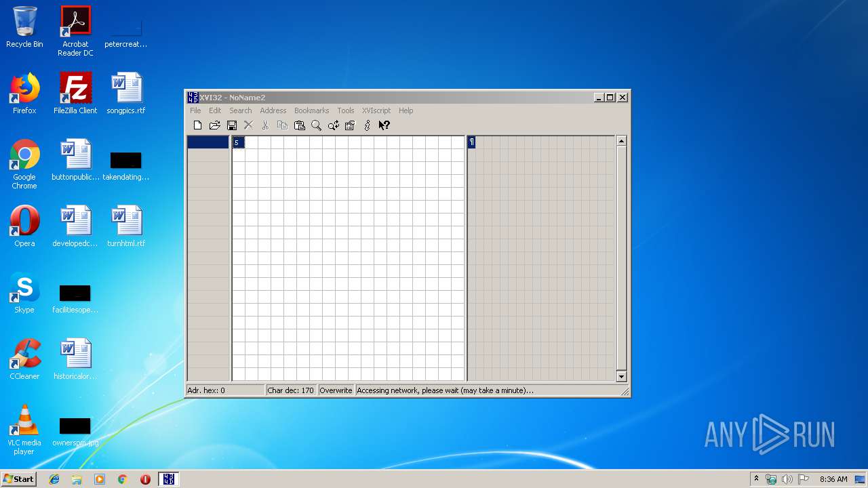Click the 'Adr. hex: 0' status field

[x=225, y=390]
